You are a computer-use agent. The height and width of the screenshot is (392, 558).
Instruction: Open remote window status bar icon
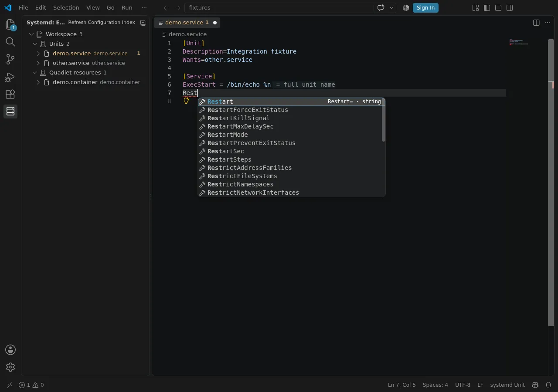10,385
